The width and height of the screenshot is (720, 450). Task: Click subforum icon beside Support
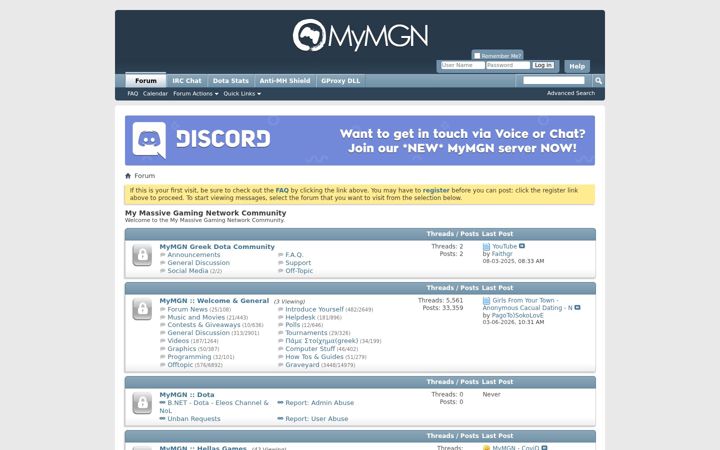coord(281,263)
